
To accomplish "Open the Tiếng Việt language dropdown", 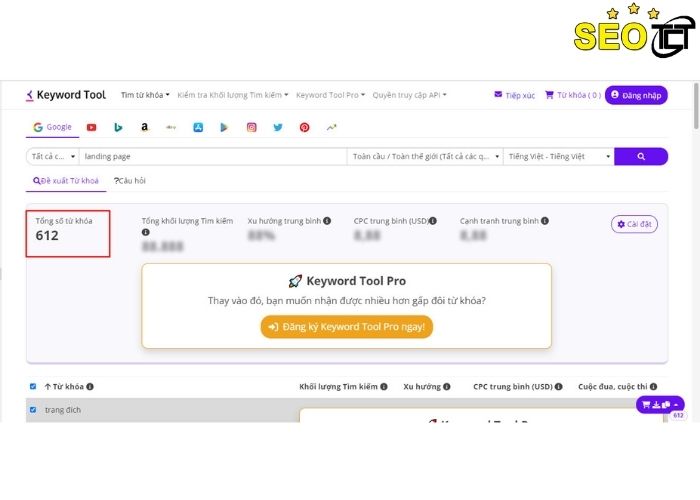I will (x=558, y=156).
